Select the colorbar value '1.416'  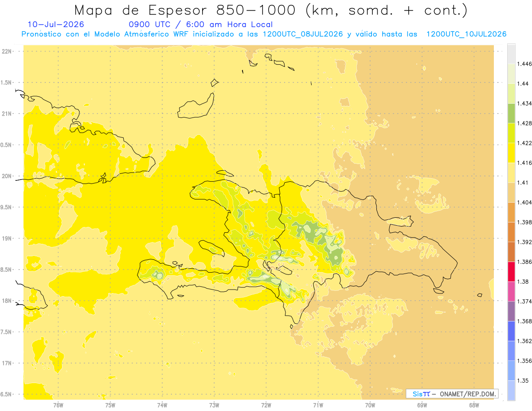point(524,163)
